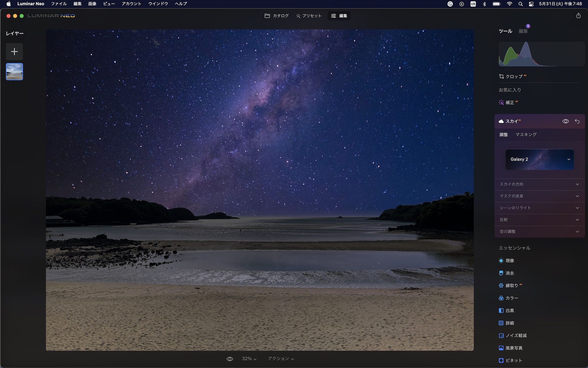This screenshot has height=368, width=588.
Task: Open the Color (カラー) tool
Action: click(x=512, y=298)
